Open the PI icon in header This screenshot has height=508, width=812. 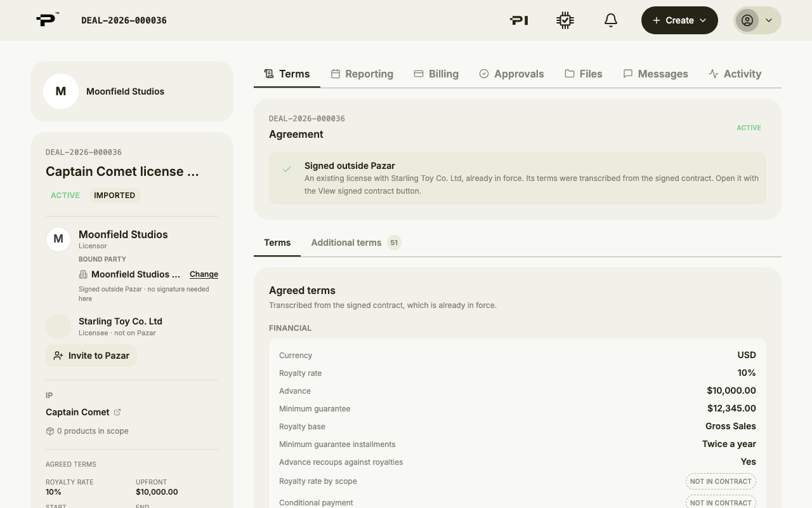[519, 20]
